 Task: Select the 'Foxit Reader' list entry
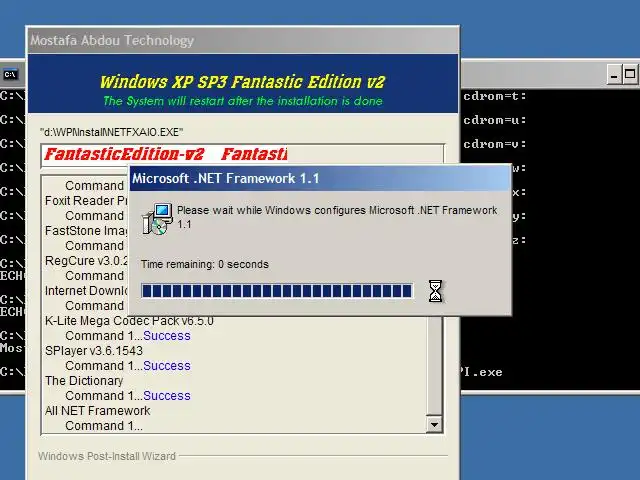point(87,201)
